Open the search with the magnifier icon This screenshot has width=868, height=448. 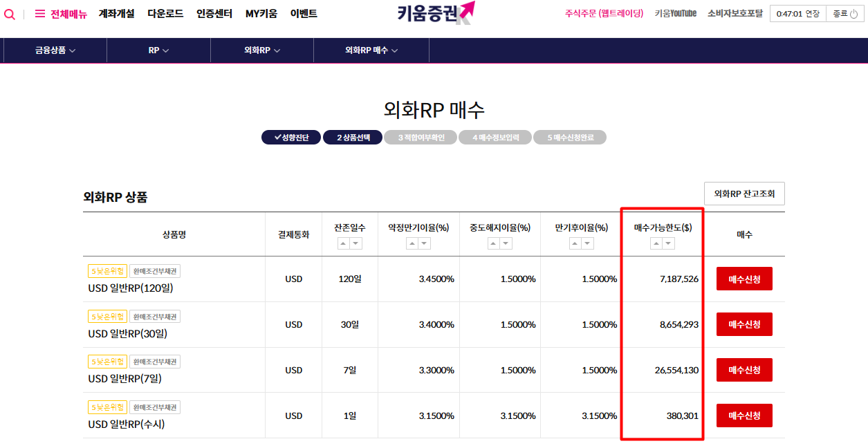[x=10, y=15]
